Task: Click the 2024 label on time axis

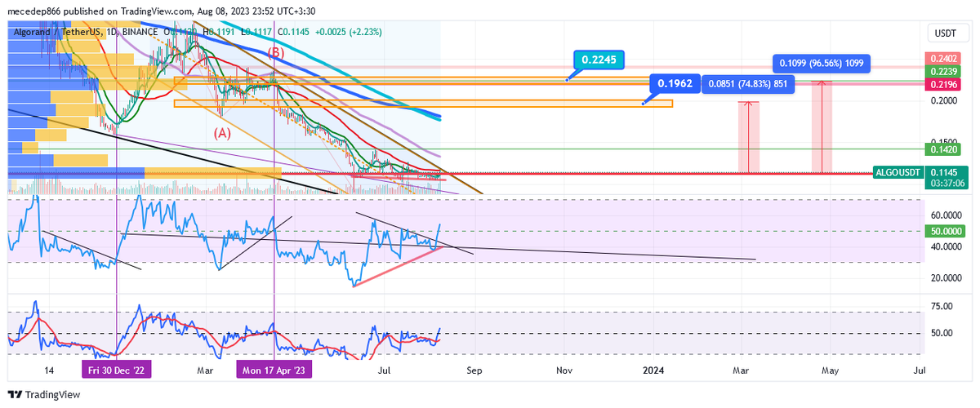Action: click(652, 370)
